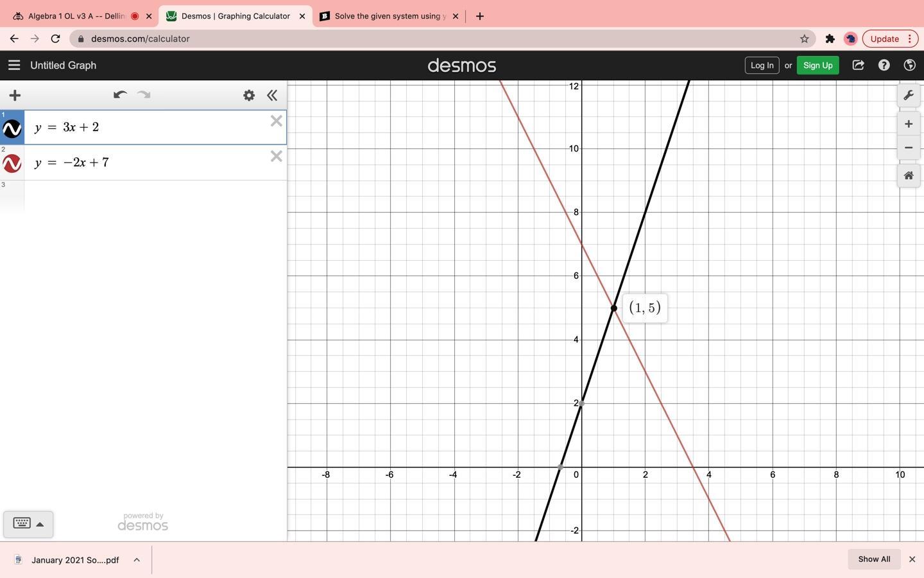924x578 pixels.
Task: Toggle visibility of y = -2x + 7
Action: 12,164
